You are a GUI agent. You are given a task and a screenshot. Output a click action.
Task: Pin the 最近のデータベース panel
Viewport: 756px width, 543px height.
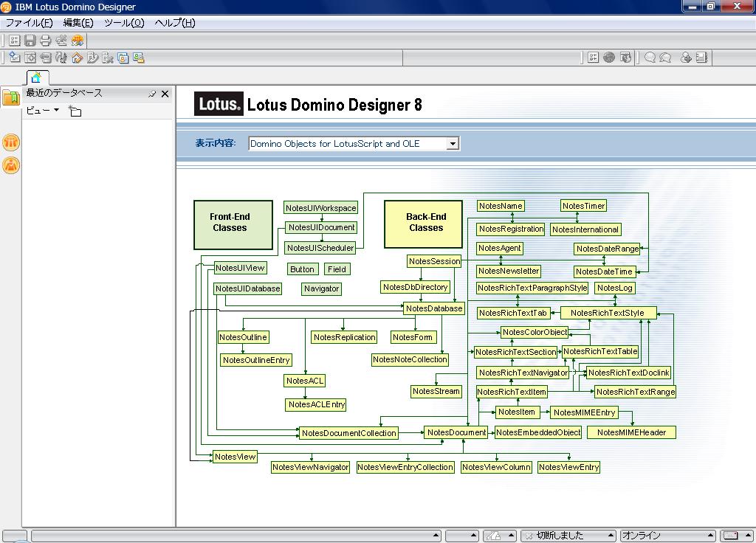(x=153, y=94)
